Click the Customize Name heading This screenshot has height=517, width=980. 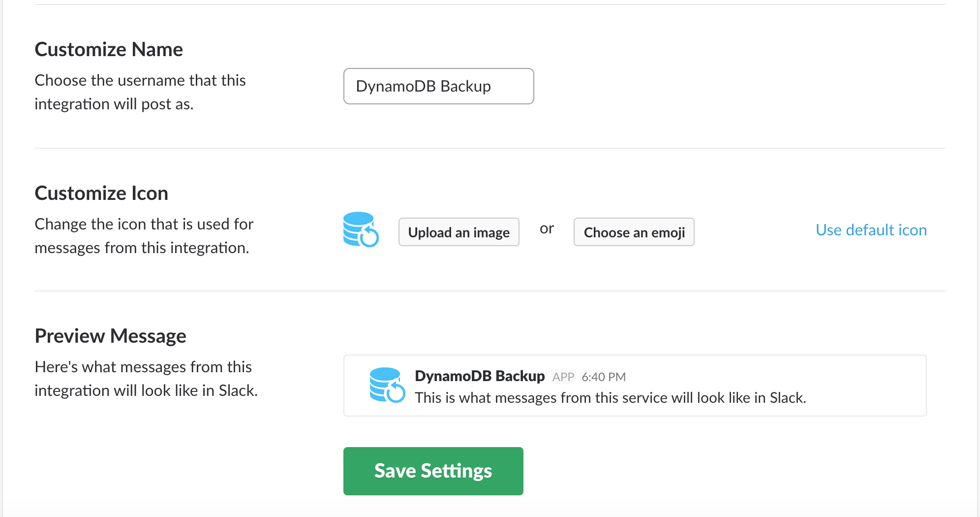pos(108,49)
